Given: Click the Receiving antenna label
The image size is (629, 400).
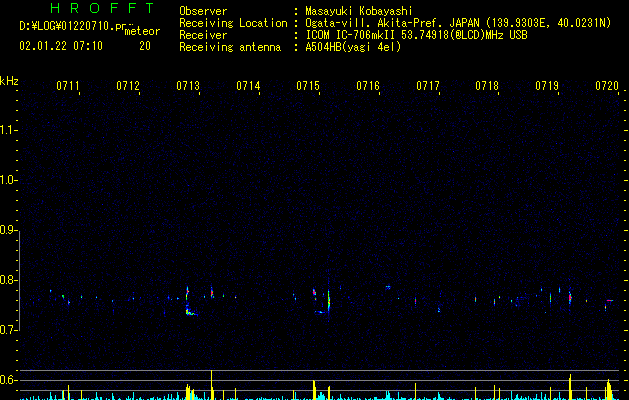Looking at the screenshot, I should (230, 47).
